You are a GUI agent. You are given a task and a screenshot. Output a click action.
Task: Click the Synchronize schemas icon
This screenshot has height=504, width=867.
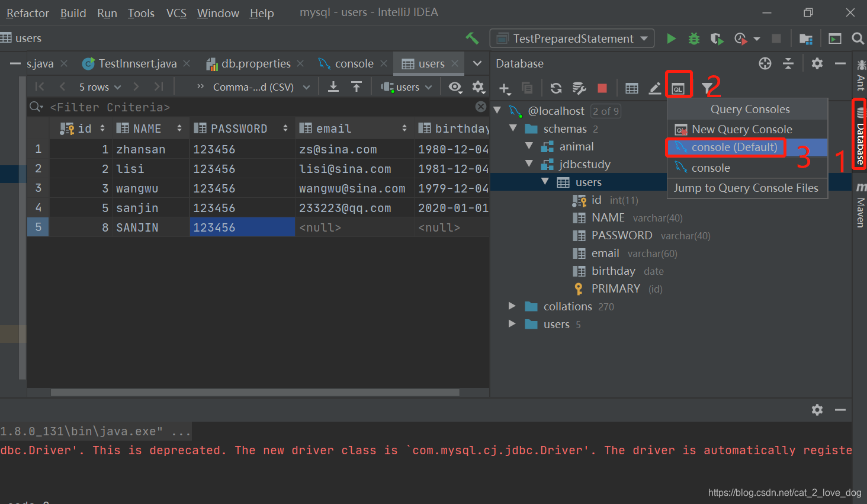[x=579, y=88]
